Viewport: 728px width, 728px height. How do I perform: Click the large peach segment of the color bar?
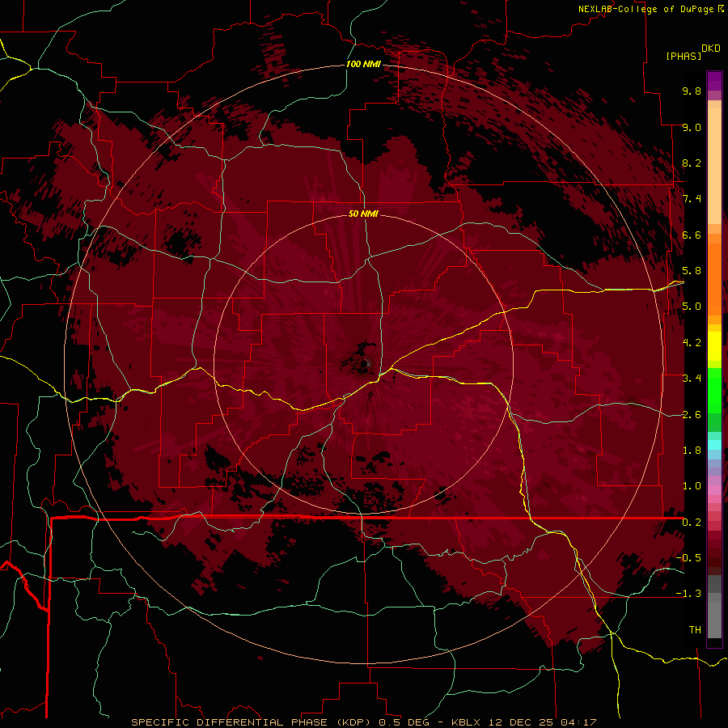pyautogui.click(x=714, y=166)
